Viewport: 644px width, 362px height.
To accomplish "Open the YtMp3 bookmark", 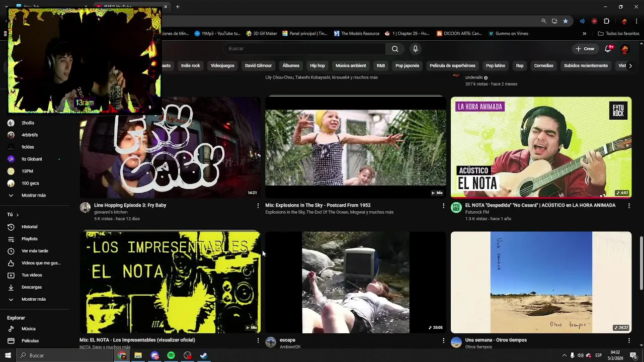I will coord(217,34).
